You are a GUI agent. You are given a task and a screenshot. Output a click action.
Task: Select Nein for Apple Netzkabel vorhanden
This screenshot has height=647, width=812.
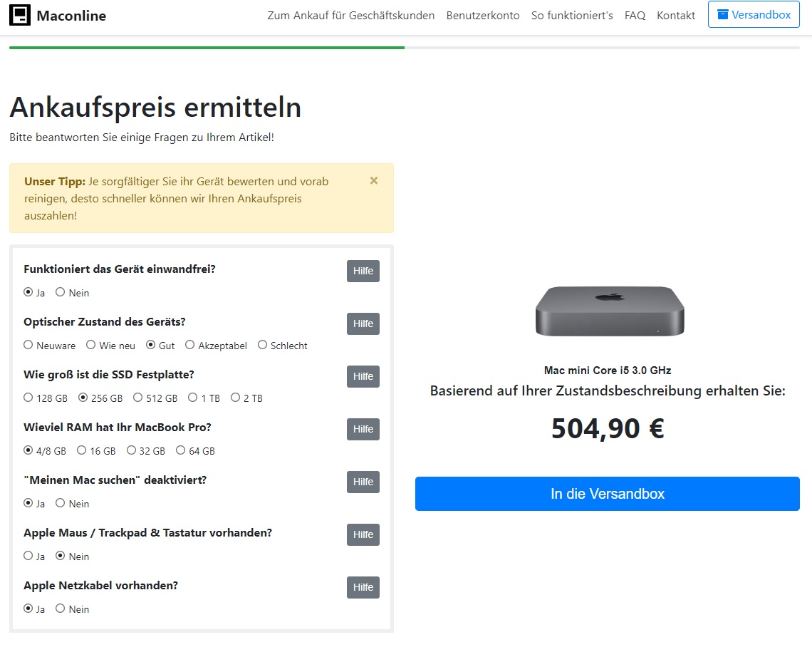click(x=61, y=609)
